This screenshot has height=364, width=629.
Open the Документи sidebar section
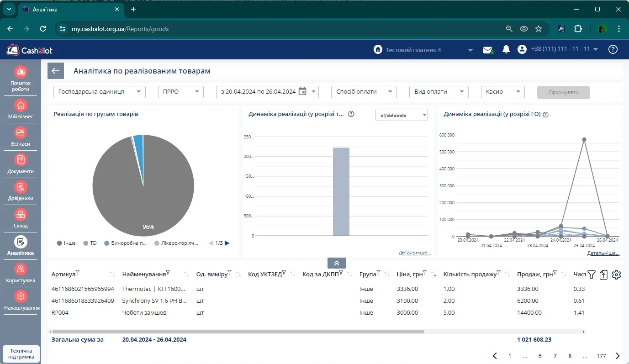pyautogui.click(x=21, y=164)
